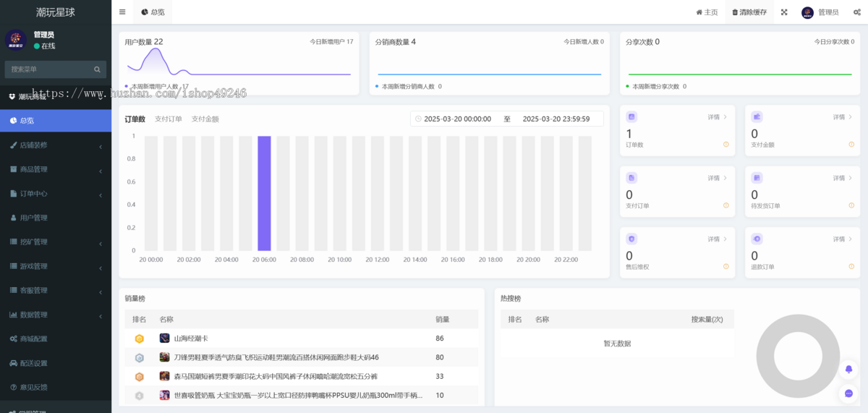
Task: Click the purple notification bell button
Action: (848, 370)
